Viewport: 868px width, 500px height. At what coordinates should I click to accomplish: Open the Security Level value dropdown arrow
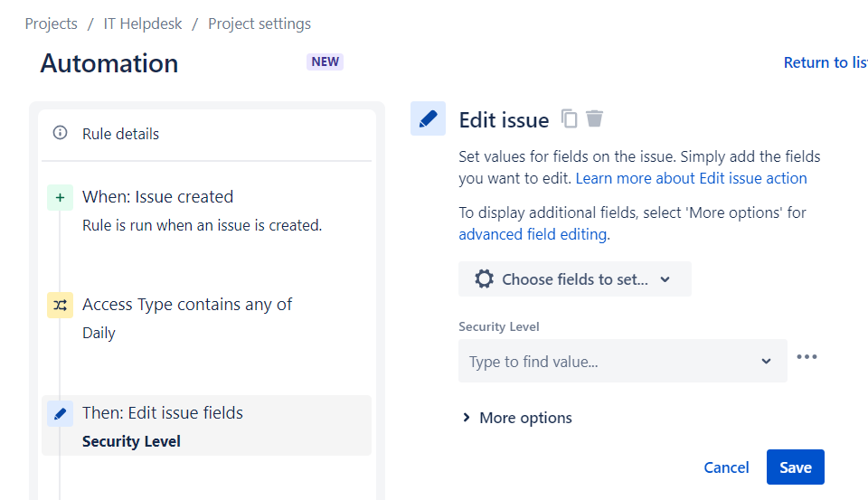coord(766,362)
